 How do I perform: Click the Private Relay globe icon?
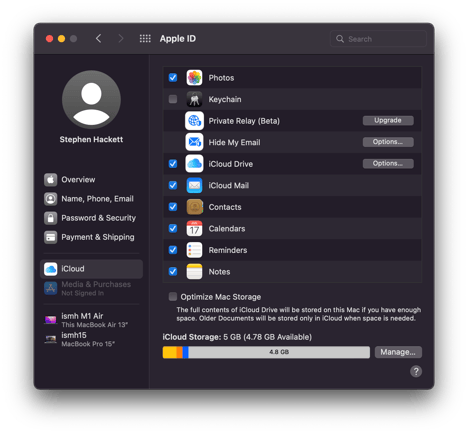194,121
